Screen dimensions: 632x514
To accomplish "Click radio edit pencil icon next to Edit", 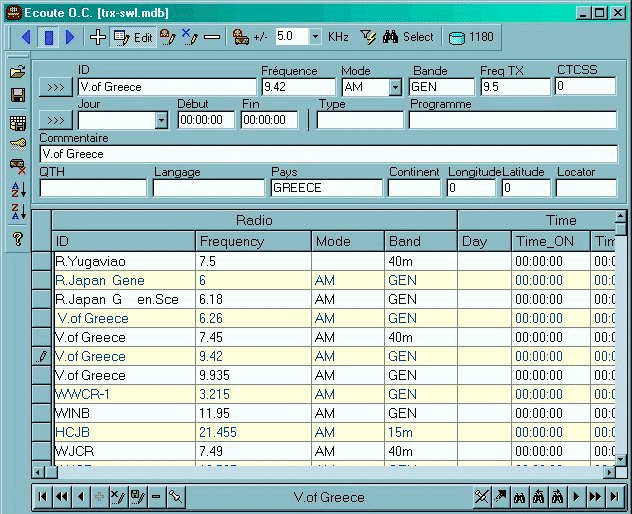I will coord(168,37).
